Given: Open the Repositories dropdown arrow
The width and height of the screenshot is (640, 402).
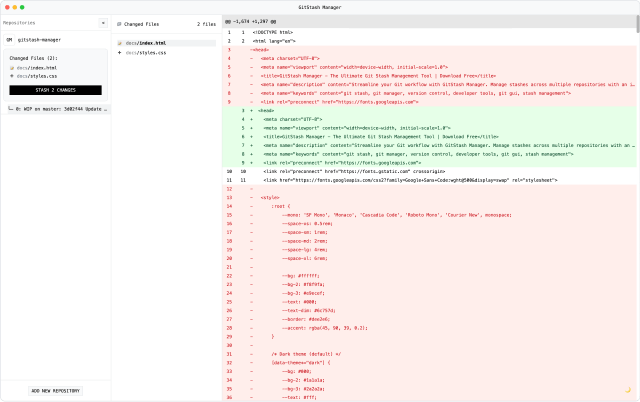Looking at the screenshot, I should point(103,23).
